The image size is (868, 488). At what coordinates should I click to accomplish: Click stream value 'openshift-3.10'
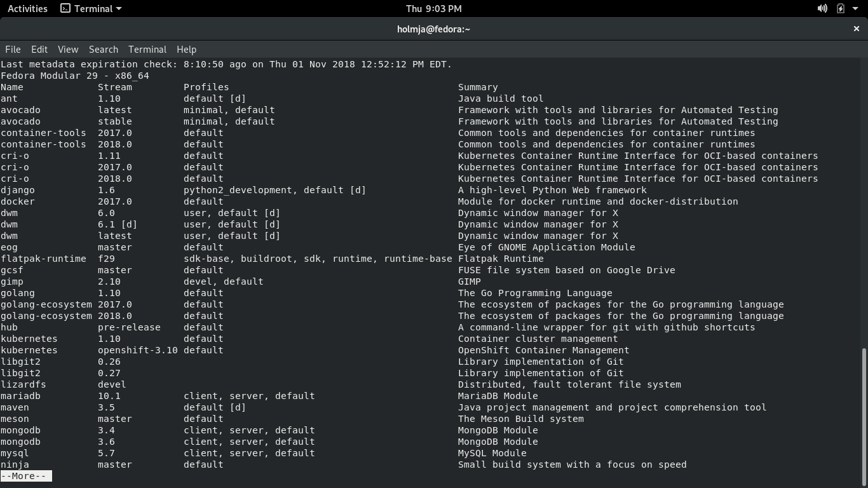coord(138,350)
